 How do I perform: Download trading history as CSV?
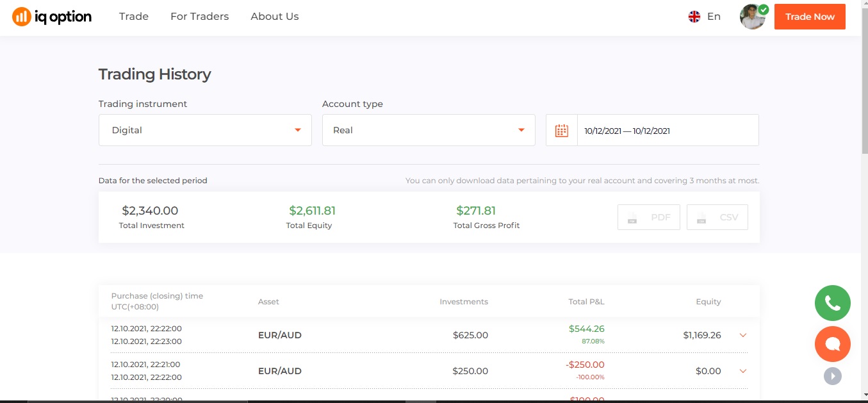coord(717,217)
